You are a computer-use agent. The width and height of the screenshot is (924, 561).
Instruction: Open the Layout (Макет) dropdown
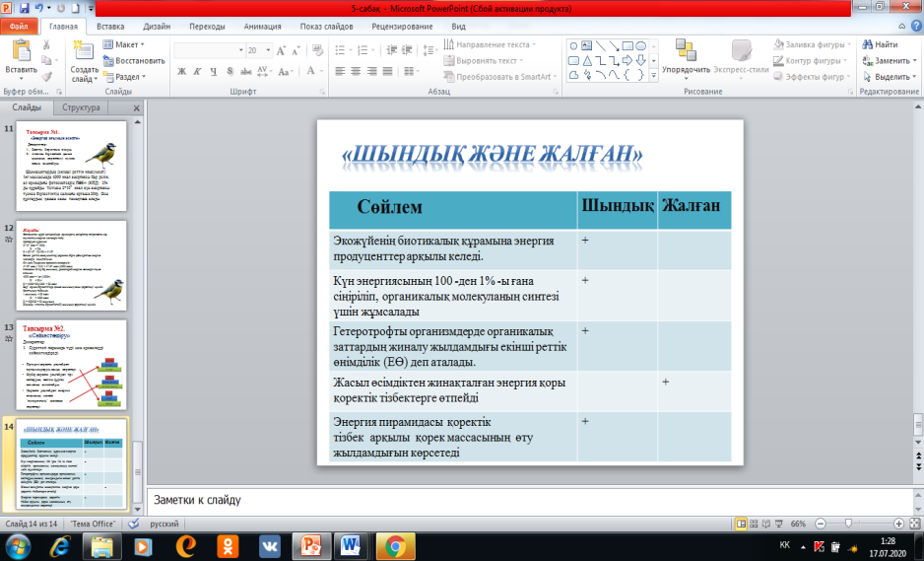(x=128, y=44)
